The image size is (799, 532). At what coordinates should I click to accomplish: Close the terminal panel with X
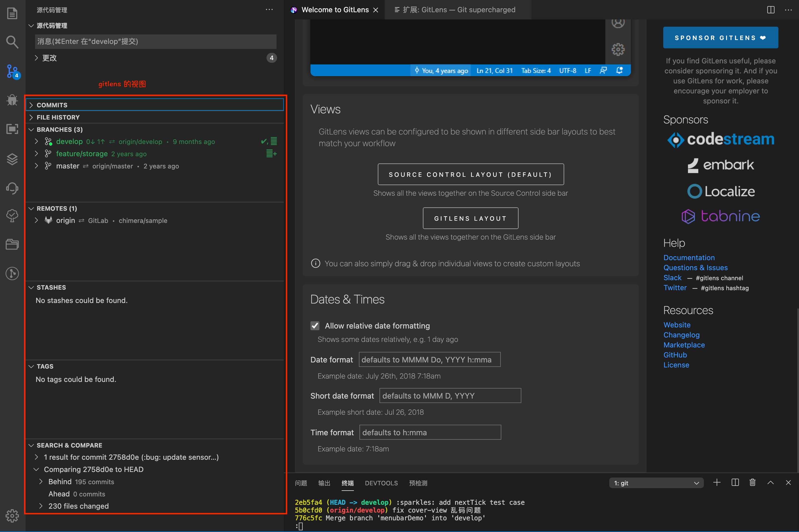coord(788,483)
